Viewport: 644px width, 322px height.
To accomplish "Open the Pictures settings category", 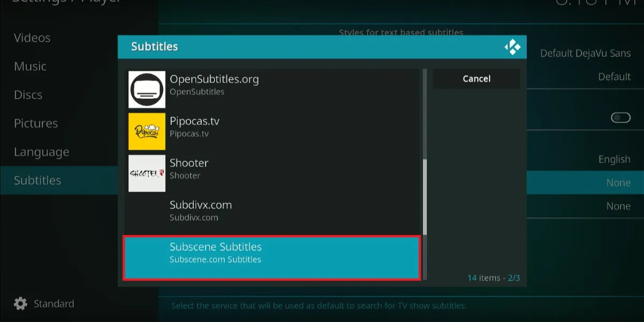I will (36, 123).
